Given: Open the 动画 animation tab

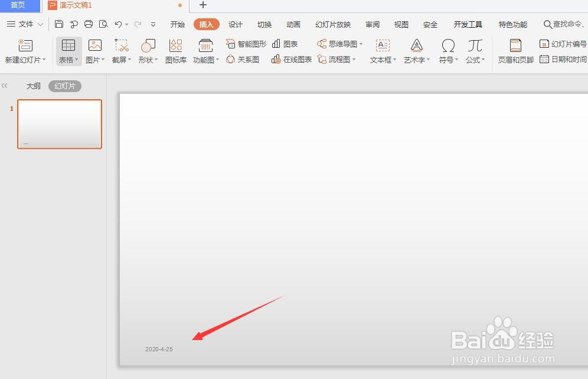Looking at the screenshot, I should (293, 24).
